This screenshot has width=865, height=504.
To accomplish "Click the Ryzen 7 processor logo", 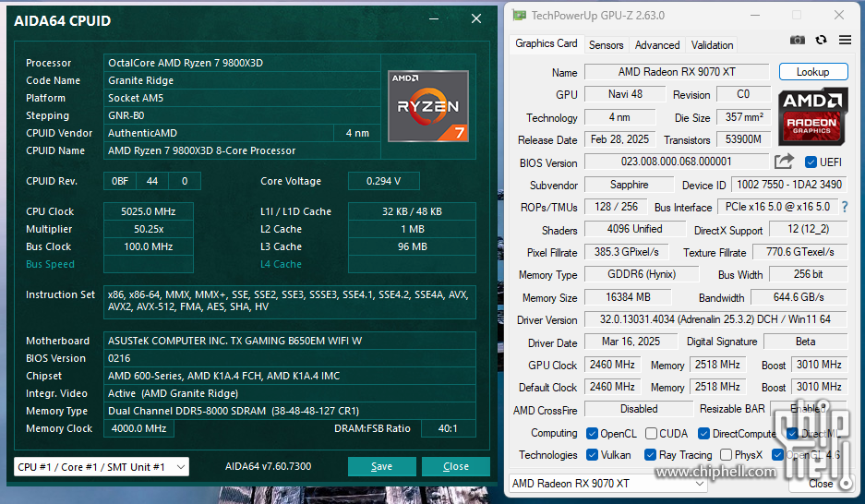I will [428, 106].
